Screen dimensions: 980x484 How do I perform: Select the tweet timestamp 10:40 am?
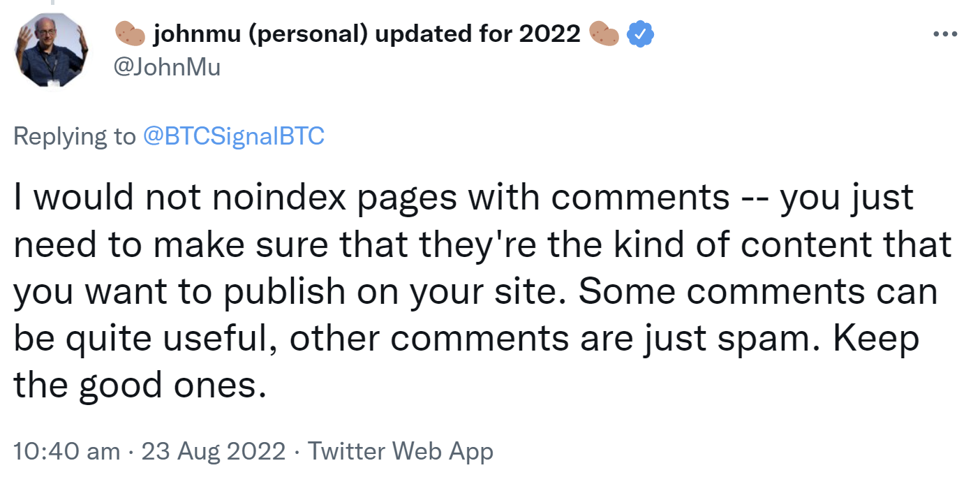point(66,451)
